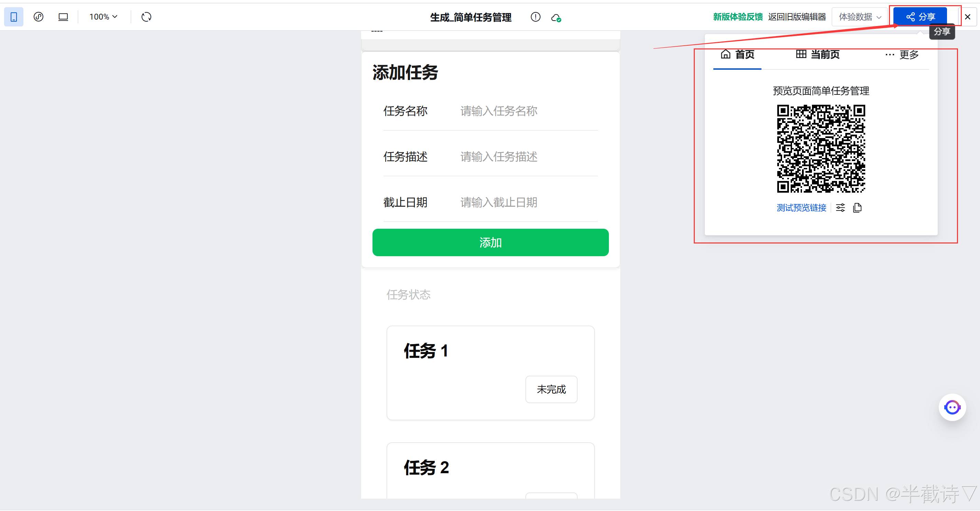
Task: Switch to mobile phone preview mode
Action: point(14,17)
